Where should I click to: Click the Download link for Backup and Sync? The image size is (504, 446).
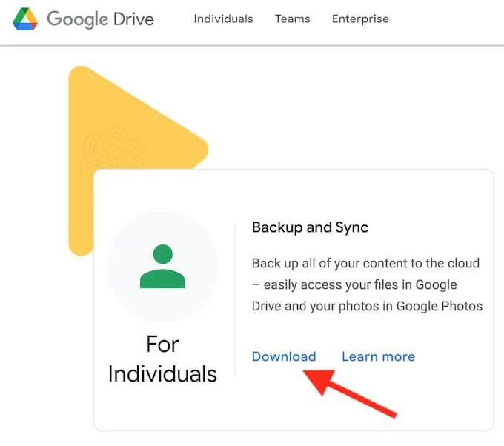[284, 356]
